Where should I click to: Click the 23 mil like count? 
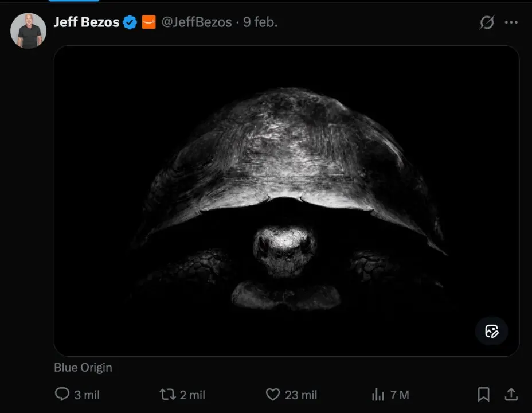coord(301,395)
